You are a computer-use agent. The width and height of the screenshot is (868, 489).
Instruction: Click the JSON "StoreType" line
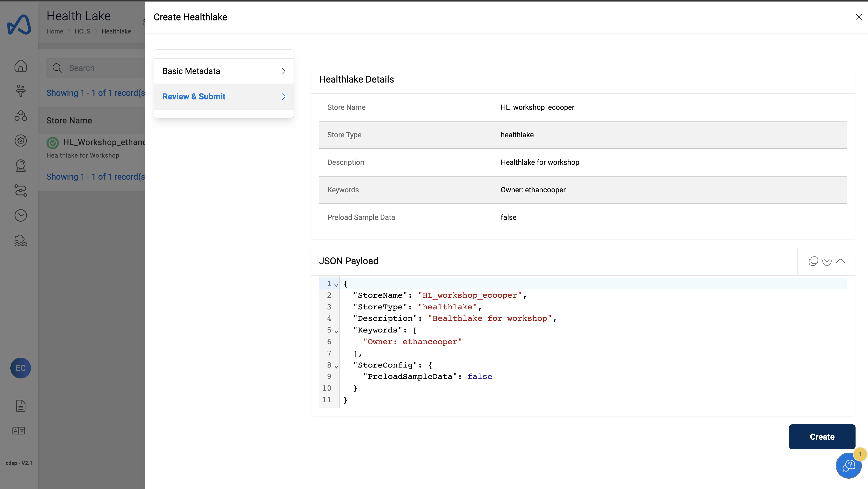(417, 307)
